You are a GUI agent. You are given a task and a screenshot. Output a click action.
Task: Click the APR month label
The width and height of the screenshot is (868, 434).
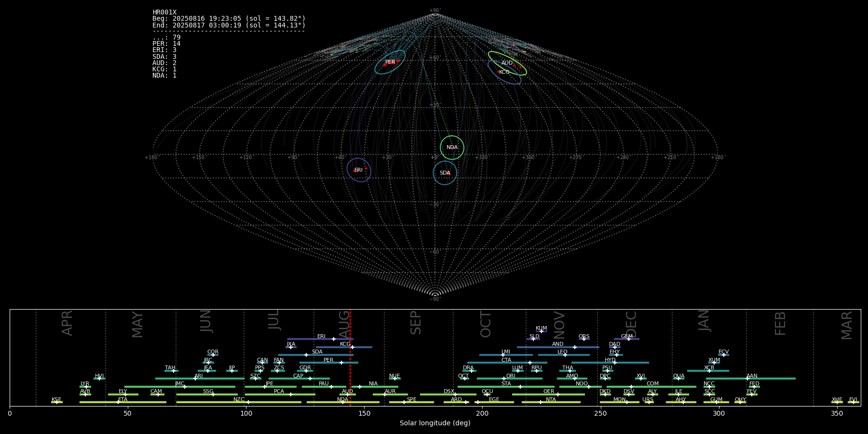tap(68, 323)
